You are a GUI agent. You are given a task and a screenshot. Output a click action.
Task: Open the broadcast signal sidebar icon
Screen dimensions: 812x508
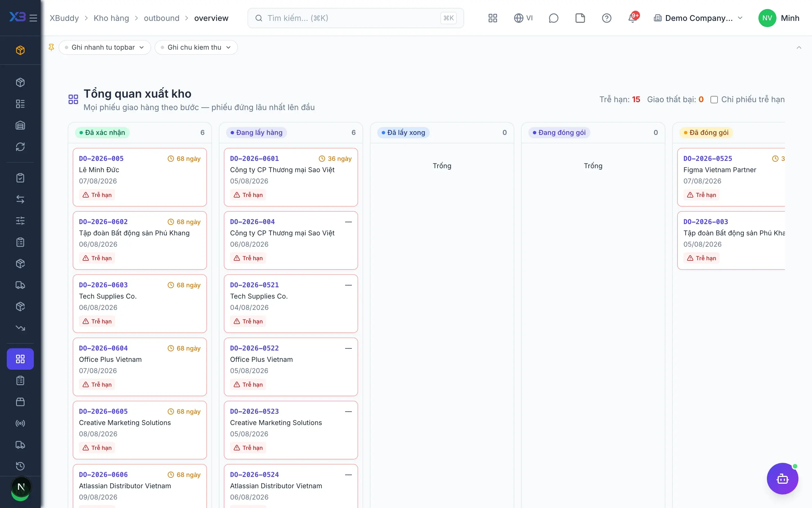pyautogui.click(x=20, y=423)
